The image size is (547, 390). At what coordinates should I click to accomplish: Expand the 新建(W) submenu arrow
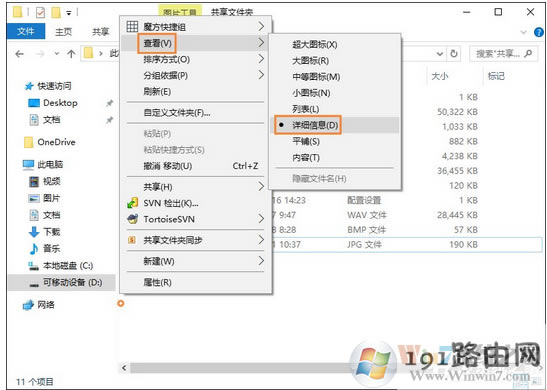(x=261, y=261)
